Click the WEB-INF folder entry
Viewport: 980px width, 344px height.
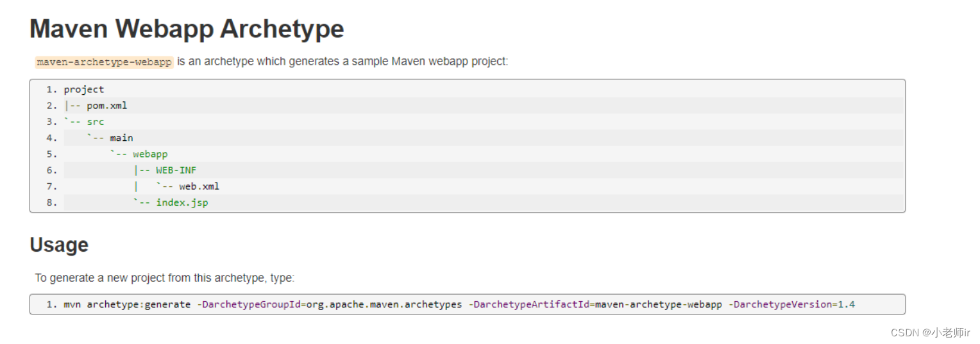click(176, 170)
